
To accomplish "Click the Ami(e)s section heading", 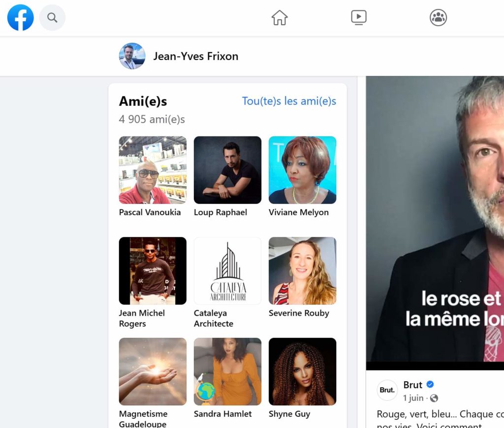I will 143,101.
